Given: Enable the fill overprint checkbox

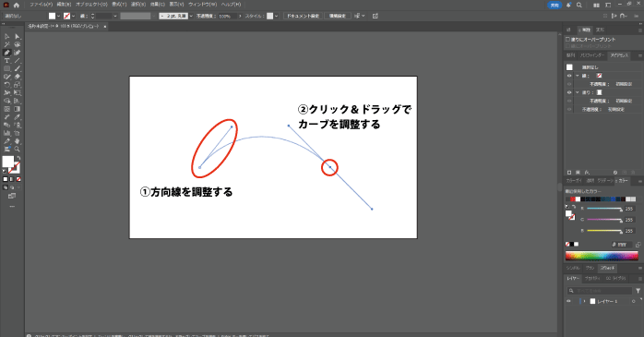Looking at the screenshot, I should pos(568,39).
